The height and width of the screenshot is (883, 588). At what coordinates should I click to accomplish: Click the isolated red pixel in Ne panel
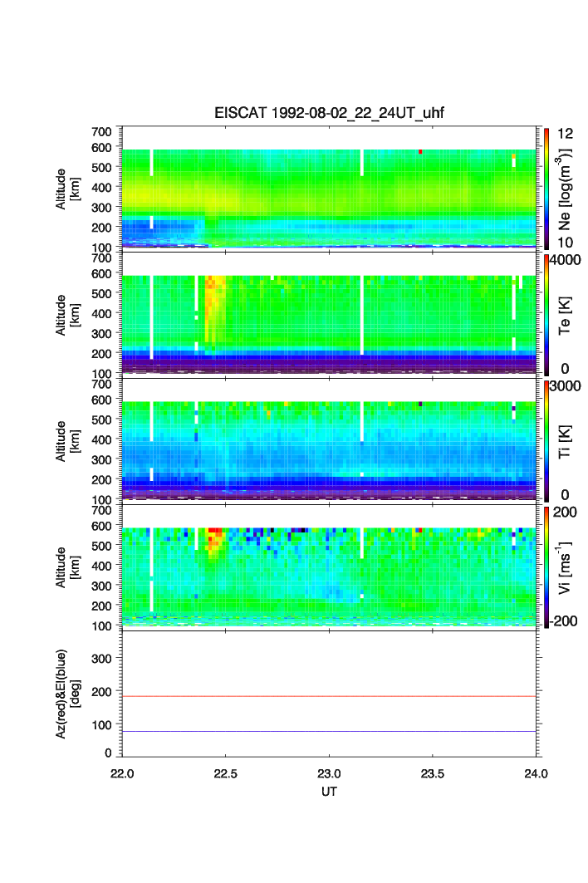point(420,152)
